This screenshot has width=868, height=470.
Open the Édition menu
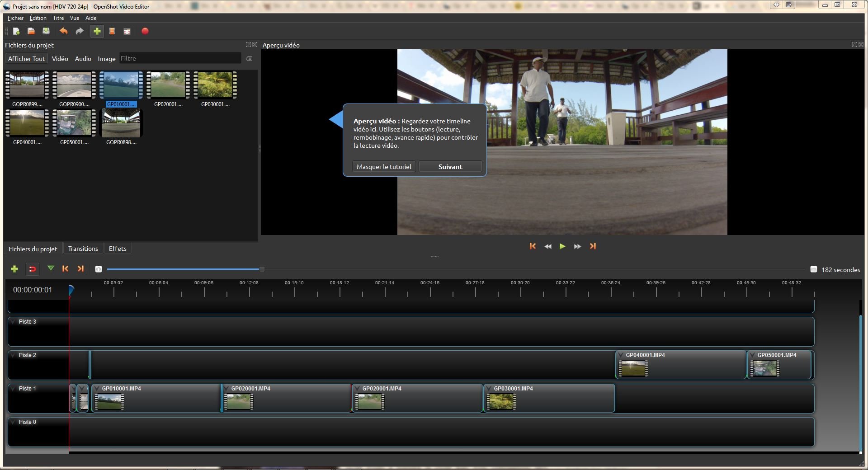[38, 18]
